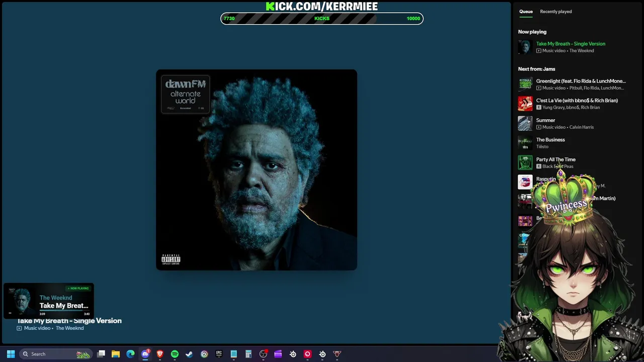This screenshot has width=644, height=362.
Task: Click the Next from: Jams heading
Action: (x=537, y=69)
